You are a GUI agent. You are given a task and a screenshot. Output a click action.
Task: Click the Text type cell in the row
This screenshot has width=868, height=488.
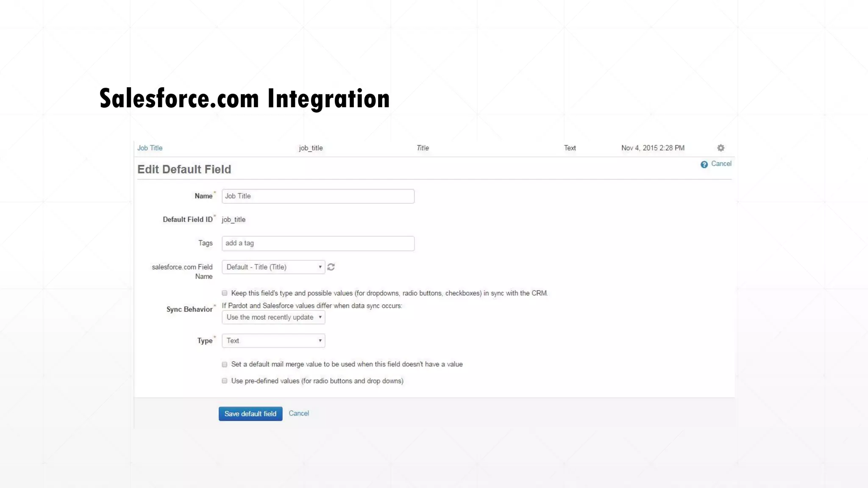(570, 148)
